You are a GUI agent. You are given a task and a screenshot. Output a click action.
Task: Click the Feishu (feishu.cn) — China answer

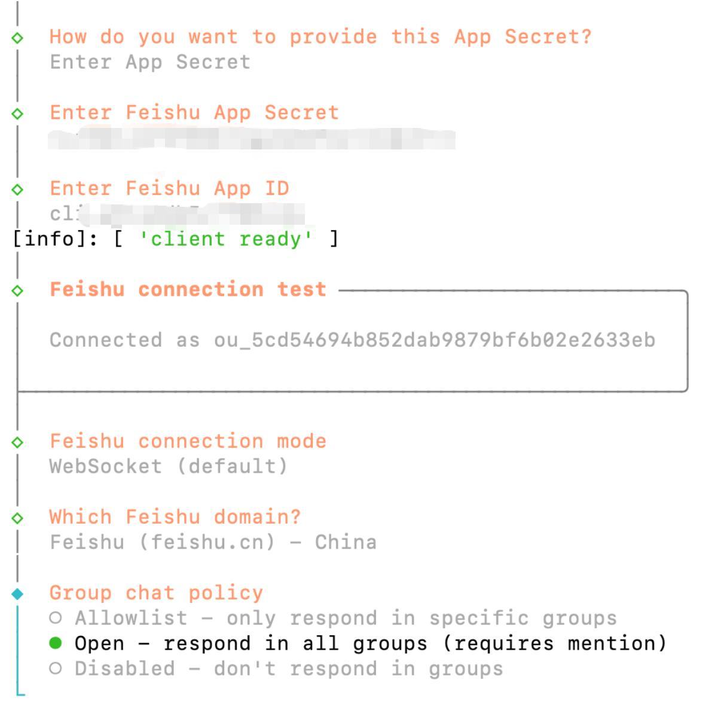(x=213, y=542)
